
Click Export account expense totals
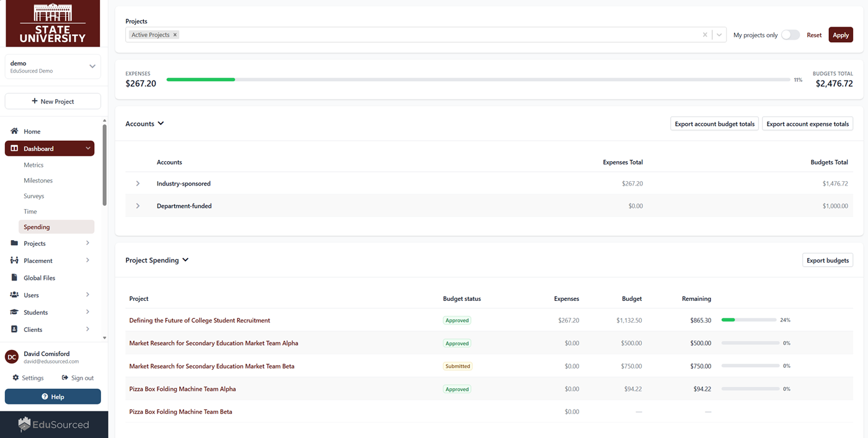click(807, 124)
